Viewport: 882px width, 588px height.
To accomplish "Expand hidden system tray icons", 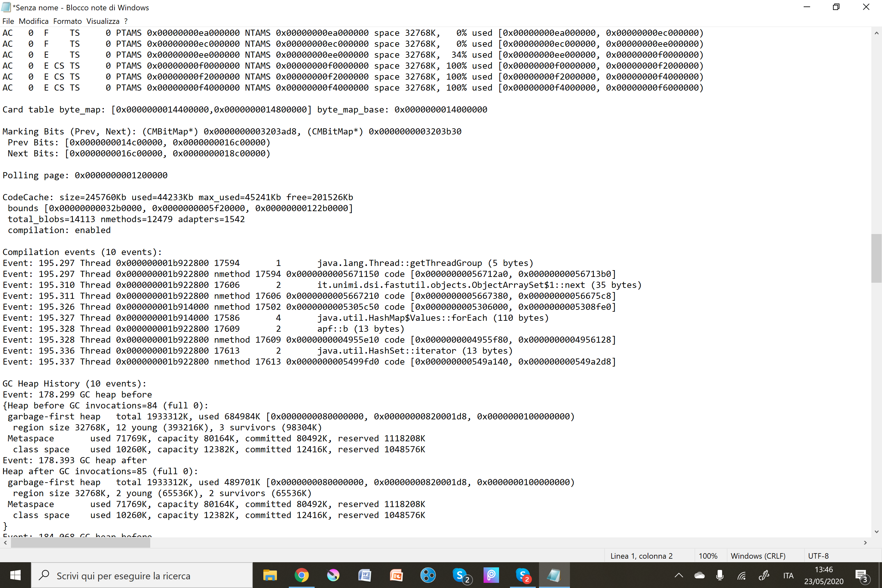I will coord(679,575).
